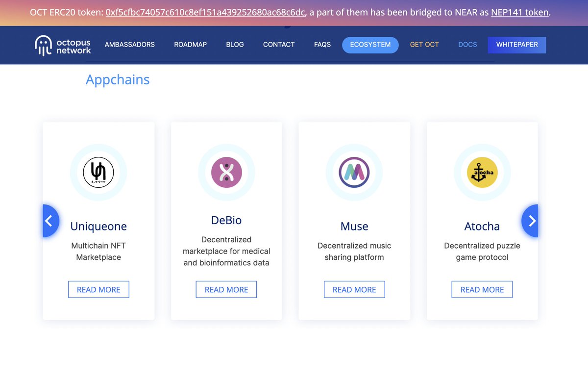588x380 pixels.
Task: Click the Muse appchain logo icon
Action: [x=354, y=172]
